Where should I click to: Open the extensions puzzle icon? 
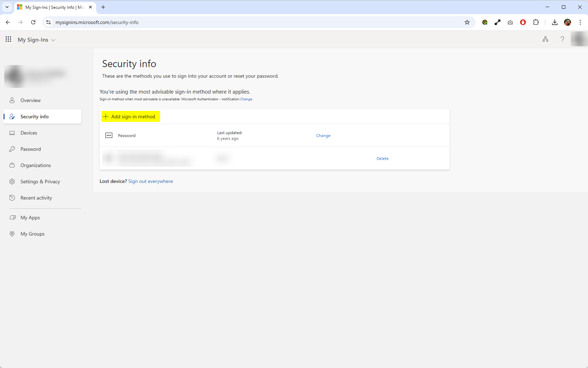point(536,22)
